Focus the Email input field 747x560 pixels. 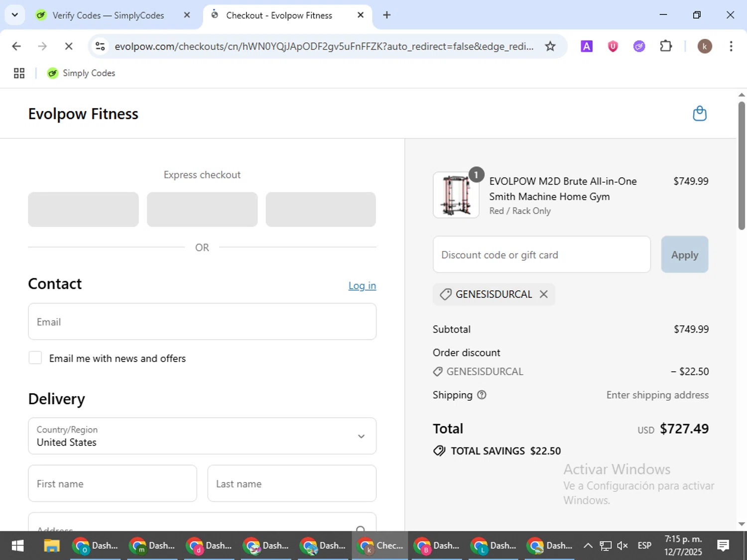click(202, 322)
